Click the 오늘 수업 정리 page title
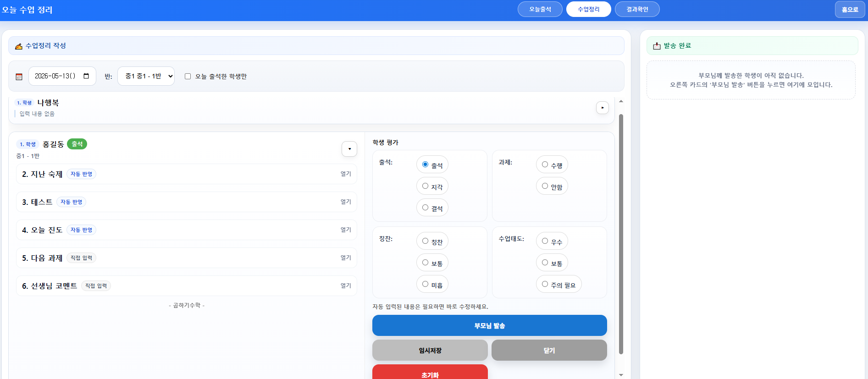 coord(27,10)
